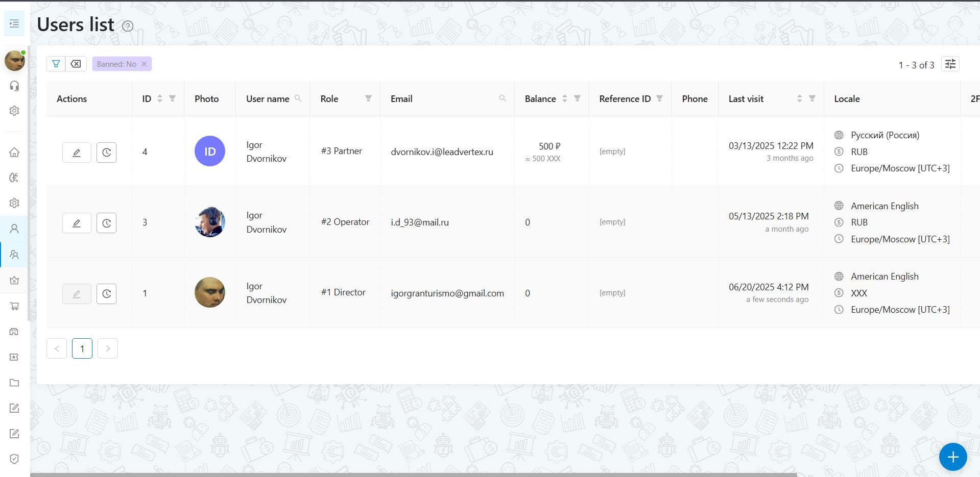This screenshot has height=477, width=980.
Task: Open the crown roles icon in sidebar
Action: tap(15, 280)
